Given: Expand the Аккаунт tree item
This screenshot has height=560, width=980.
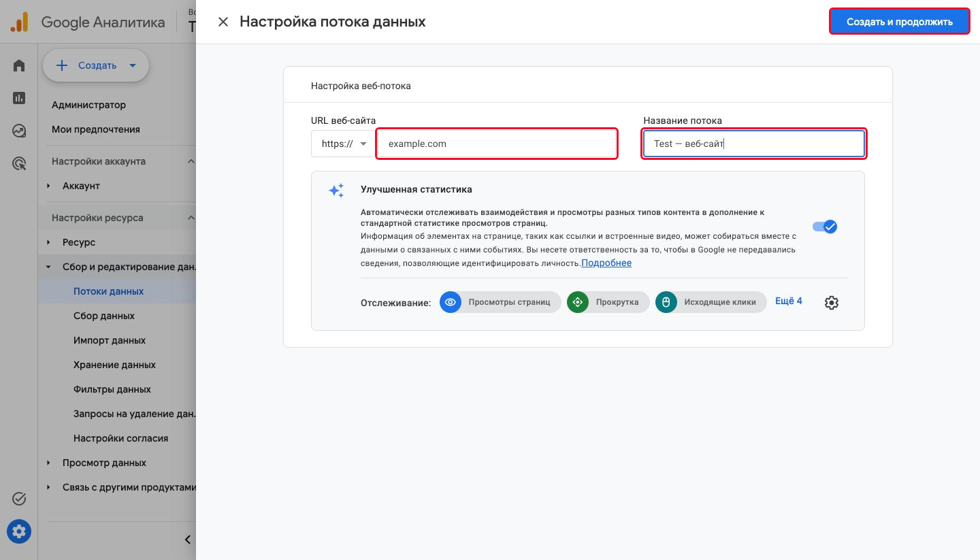Looking at the screenshot, I should point(48,186).
